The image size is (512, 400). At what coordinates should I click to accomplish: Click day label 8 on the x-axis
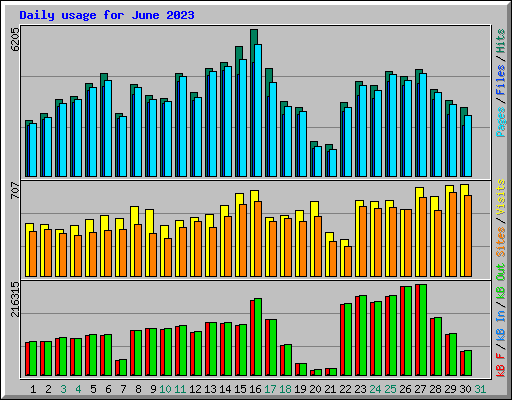(x=138, y=389)
